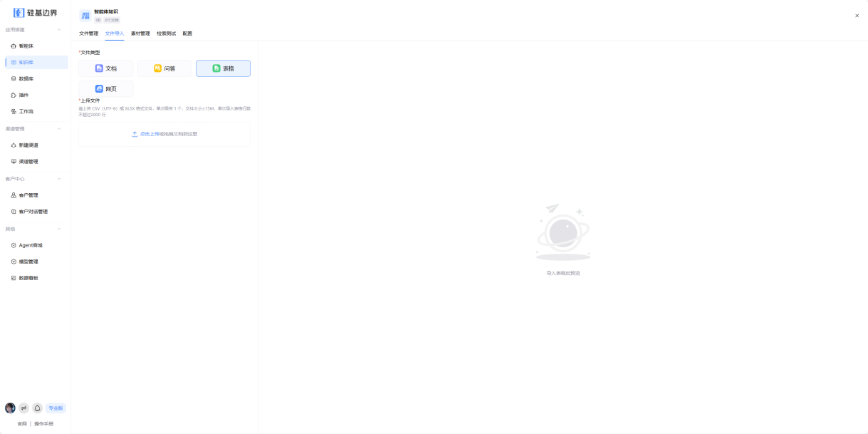Open the 官网 link
The image size is (868, 434).
(x=22, y=424)
